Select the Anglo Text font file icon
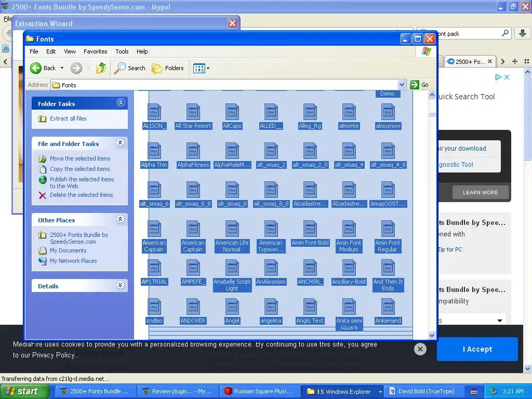 (310, 307)
